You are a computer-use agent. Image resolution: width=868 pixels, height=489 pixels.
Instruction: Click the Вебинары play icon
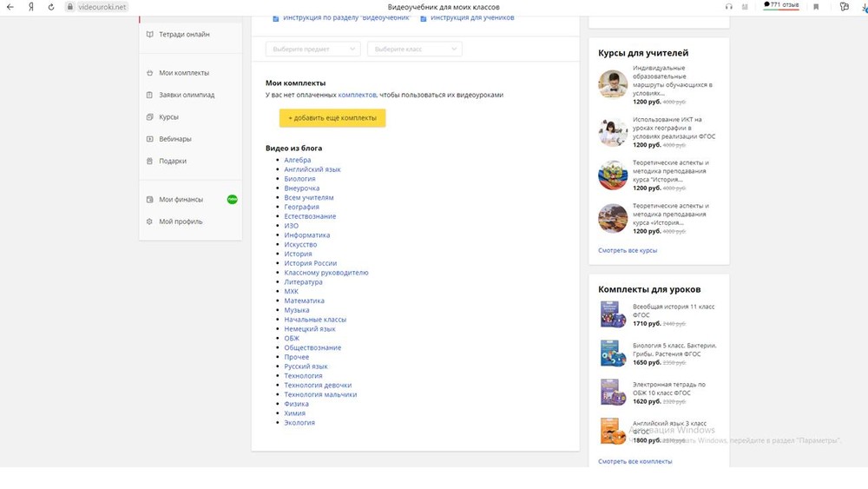coord(150,139)
